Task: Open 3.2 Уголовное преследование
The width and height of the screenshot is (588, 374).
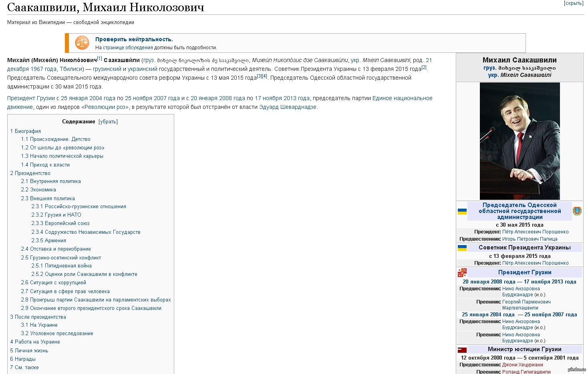Action: [57, 334]
